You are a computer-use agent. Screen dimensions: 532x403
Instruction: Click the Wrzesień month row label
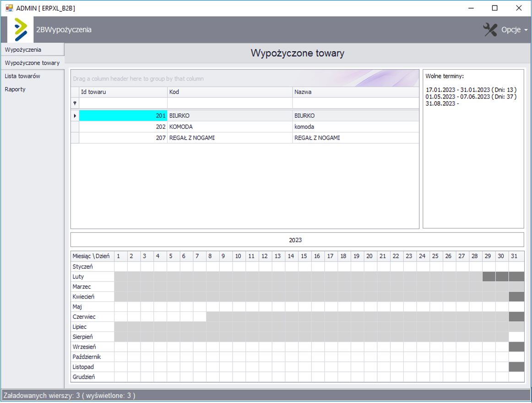tap(92, 347)
